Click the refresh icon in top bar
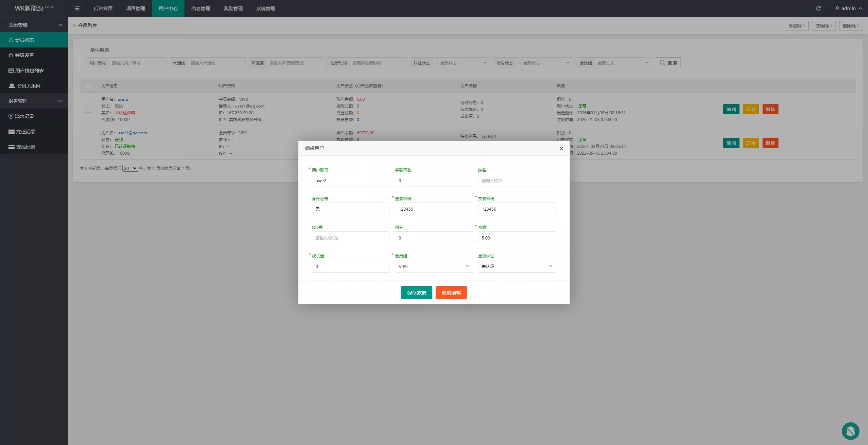Viewport: 868px width, 445px height. pyautogui.click(x=818, y=8)
